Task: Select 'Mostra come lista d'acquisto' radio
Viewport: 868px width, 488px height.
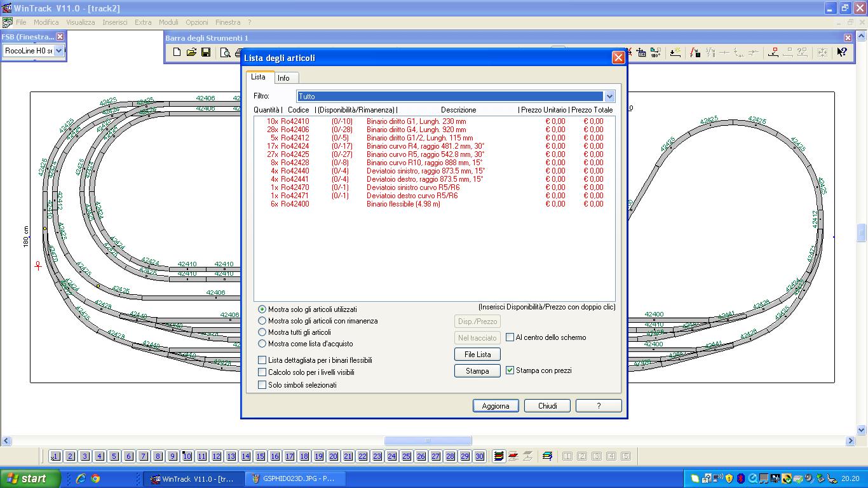Action: (x=262, y=344)
